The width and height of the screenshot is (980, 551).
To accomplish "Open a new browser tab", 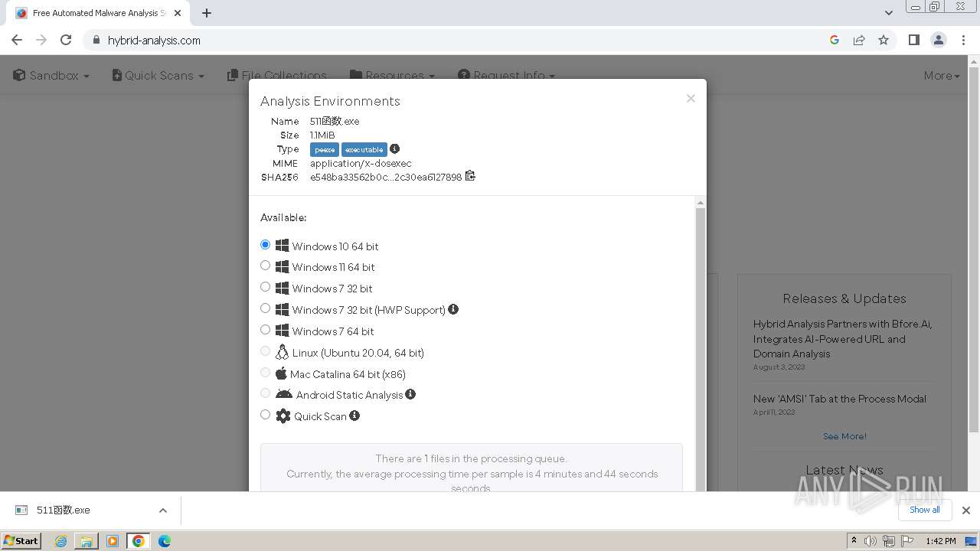I will coord(207,13).
